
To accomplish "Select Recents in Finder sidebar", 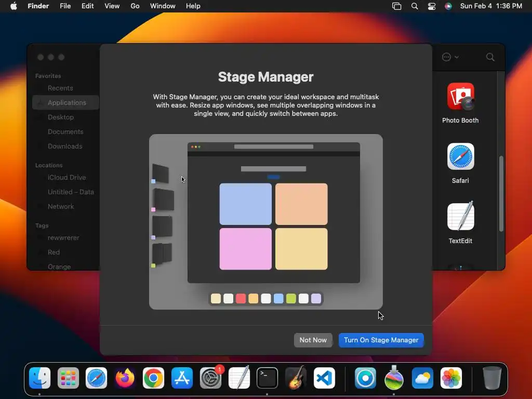I will tap(60, 88).
